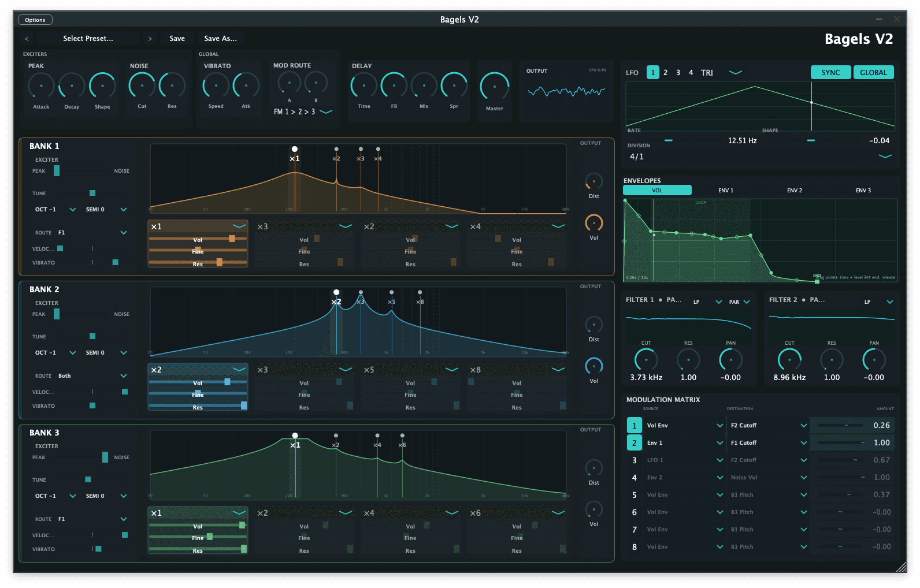Adjust the Peak Decay knob
Viewport: 920px width, 588px height.
click(x=72, y=86)
